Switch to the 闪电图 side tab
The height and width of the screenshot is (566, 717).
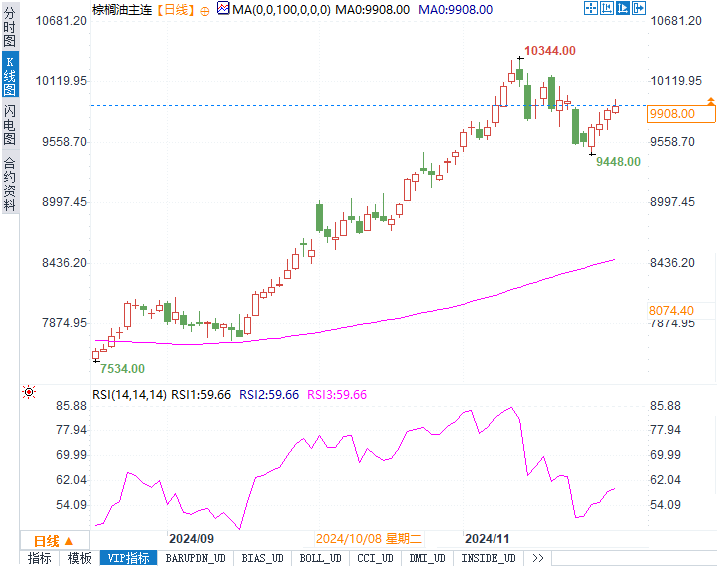pyautogui.click(x=10, y=124)
